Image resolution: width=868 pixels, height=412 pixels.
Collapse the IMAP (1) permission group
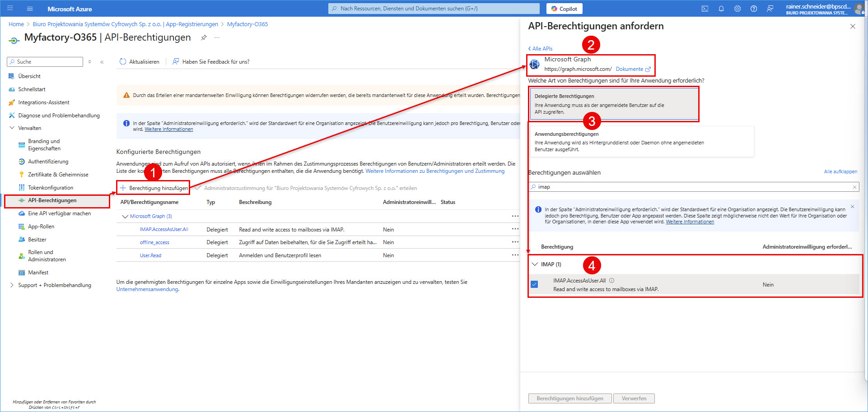click(x=535, y=264)
